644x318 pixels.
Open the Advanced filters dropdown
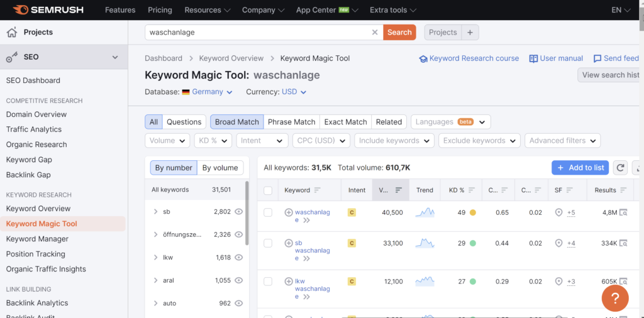coord(563,140)
